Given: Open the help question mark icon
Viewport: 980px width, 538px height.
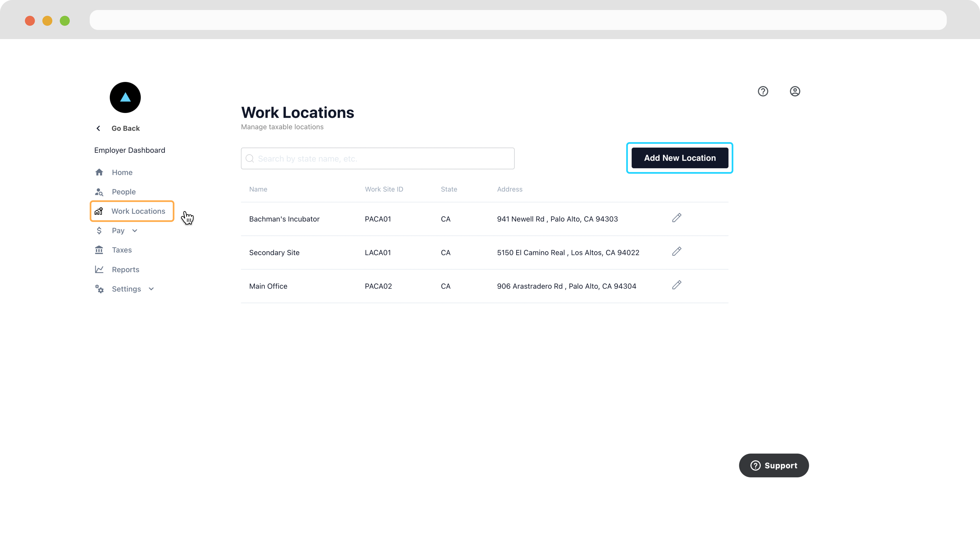Looking at the screenshot, I should click(x=763, y=91).
